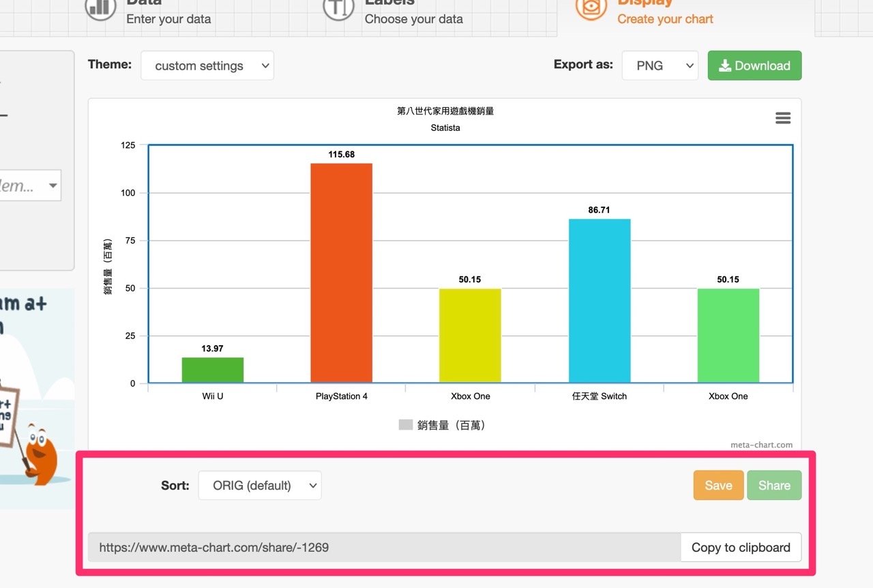Click the orange PlayStation 4 bar
This screenshot has width=873, height=588.
coord(342,273)
